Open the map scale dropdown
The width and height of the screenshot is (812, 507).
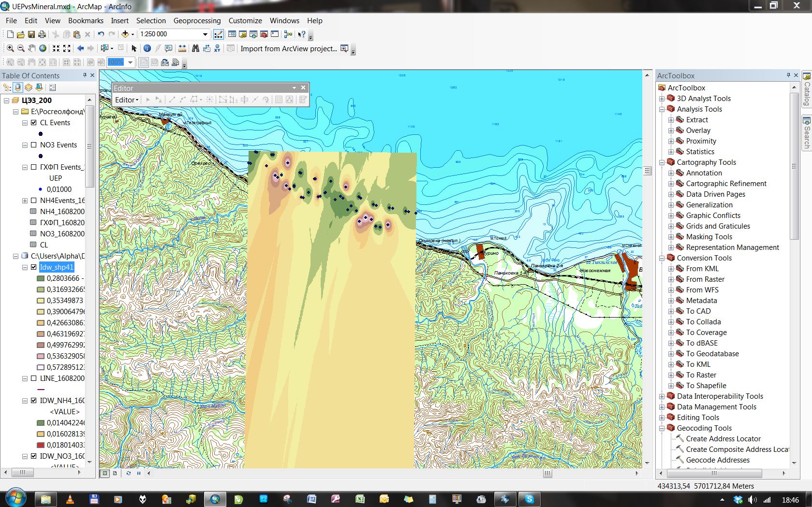click(x=205, y=34)
